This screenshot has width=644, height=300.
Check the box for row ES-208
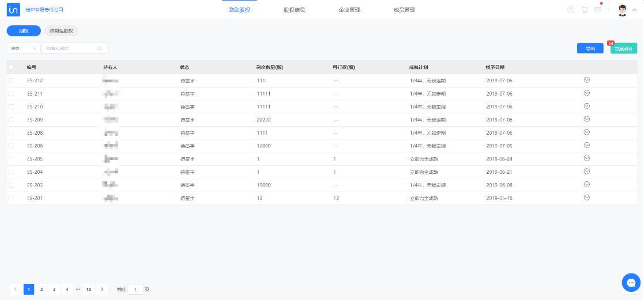pos(11,133)
